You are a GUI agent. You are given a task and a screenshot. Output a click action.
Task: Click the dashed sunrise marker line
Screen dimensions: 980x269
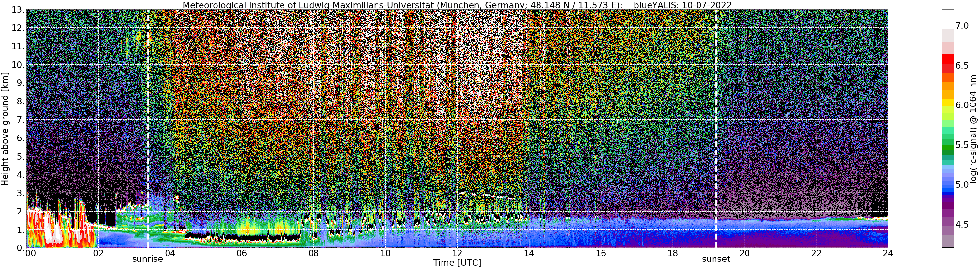click(148, 129)
